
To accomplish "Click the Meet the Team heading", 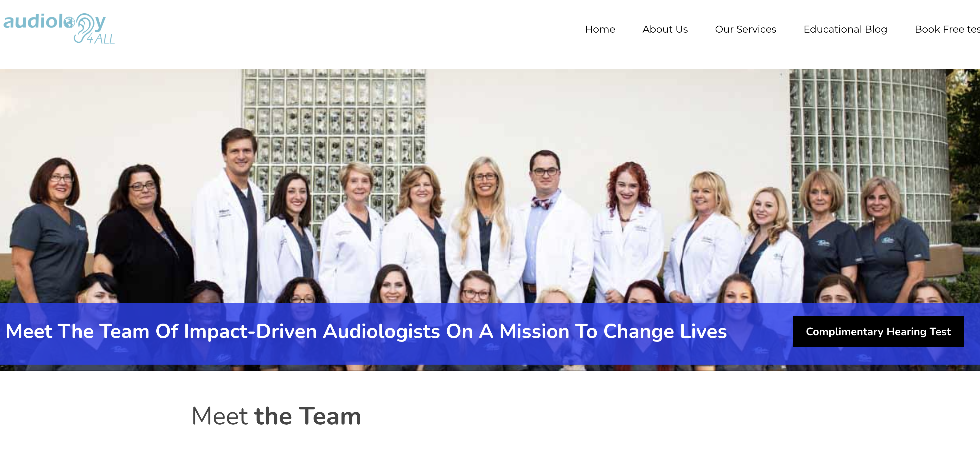I will [x=276, y=416].
